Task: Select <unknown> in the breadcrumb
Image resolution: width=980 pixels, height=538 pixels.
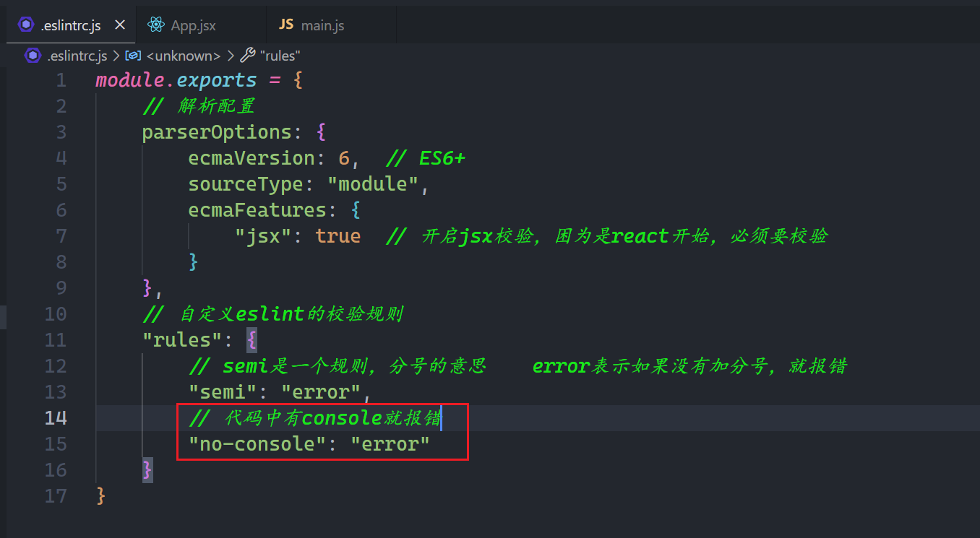Action: coord(184,56)
